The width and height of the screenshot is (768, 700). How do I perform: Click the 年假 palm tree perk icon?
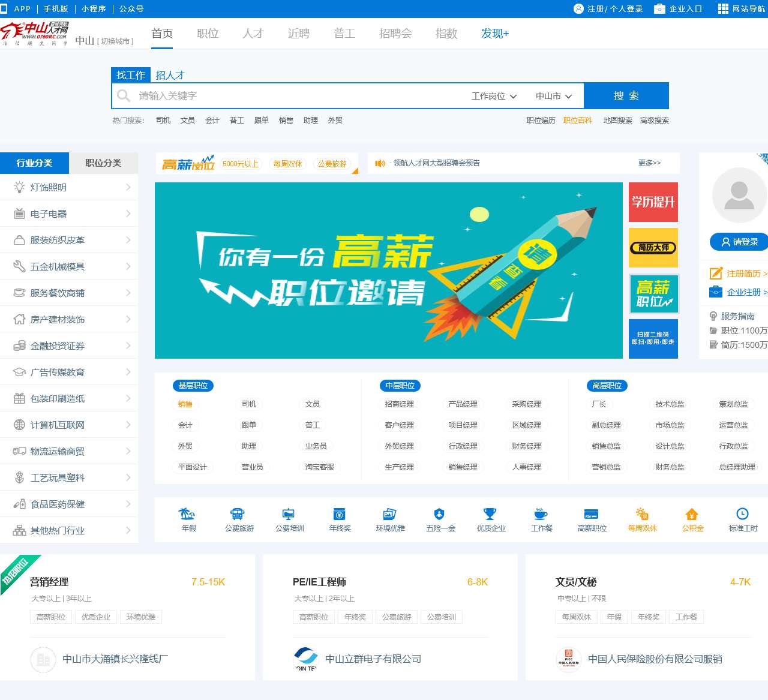click(187, 514)
